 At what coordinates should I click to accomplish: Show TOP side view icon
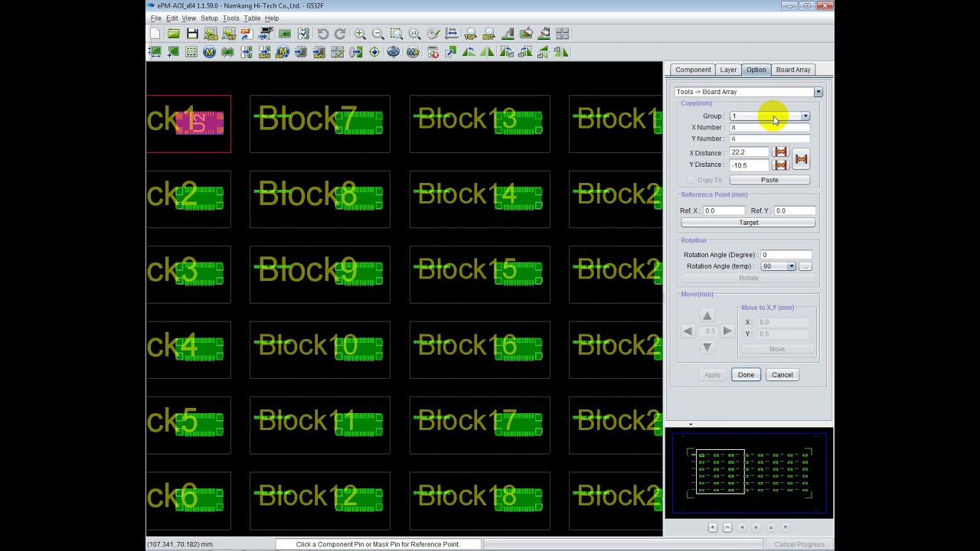470,34
